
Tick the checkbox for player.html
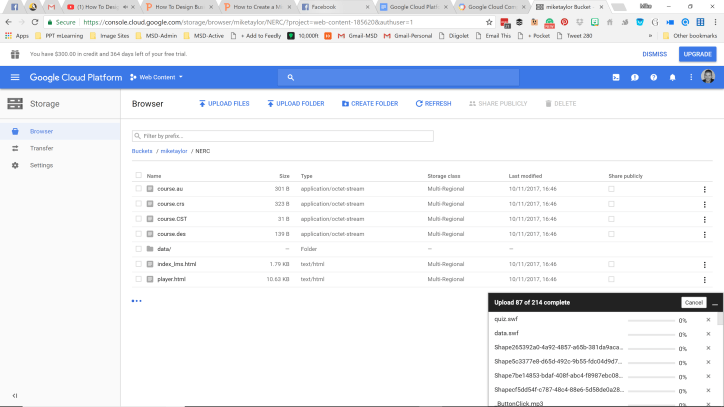[x=139, y=279]
